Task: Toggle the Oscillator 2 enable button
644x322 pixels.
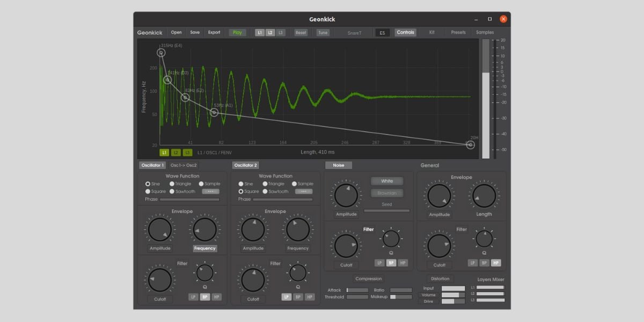Action: 245,165
